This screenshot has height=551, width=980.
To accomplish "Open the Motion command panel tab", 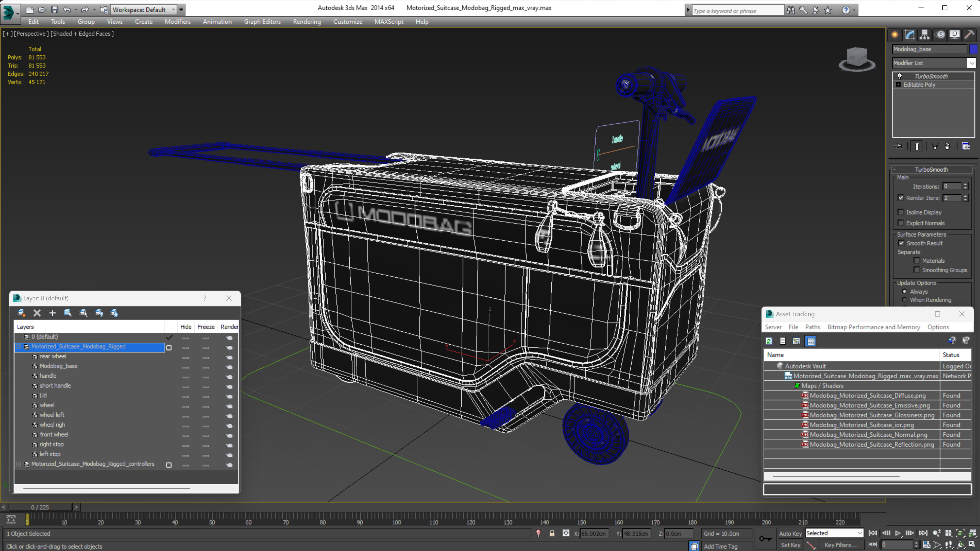I will [940, 35].
